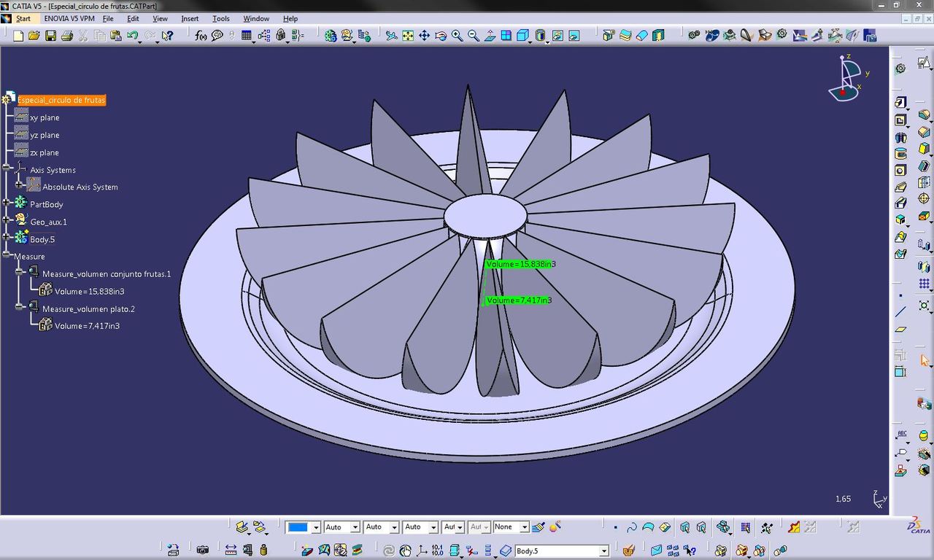Print using the printer icon
This screenshot has width=934, height=560.
(67, 35)
